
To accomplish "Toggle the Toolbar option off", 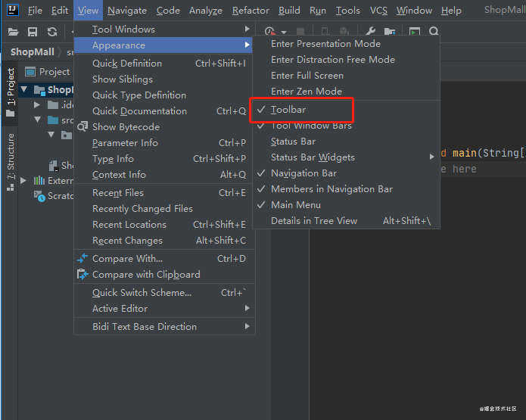I will (288, 110).
